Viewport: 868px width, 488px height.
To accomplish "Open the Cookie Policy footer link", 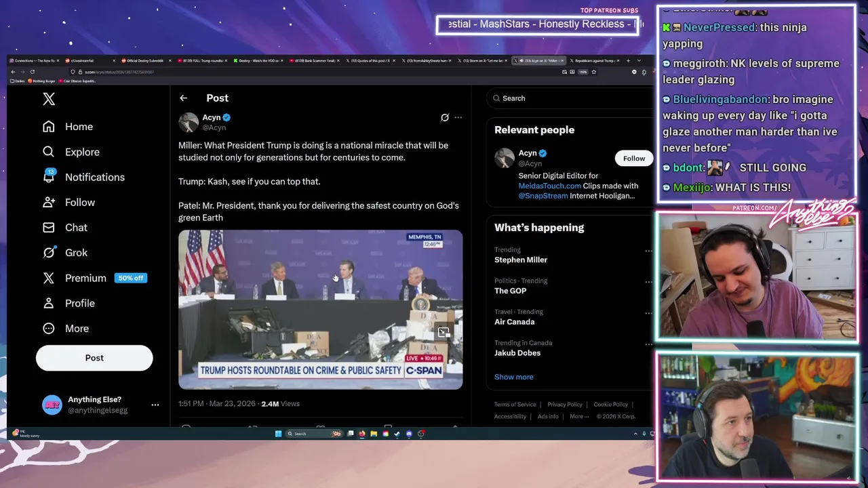I will (611, 405).
